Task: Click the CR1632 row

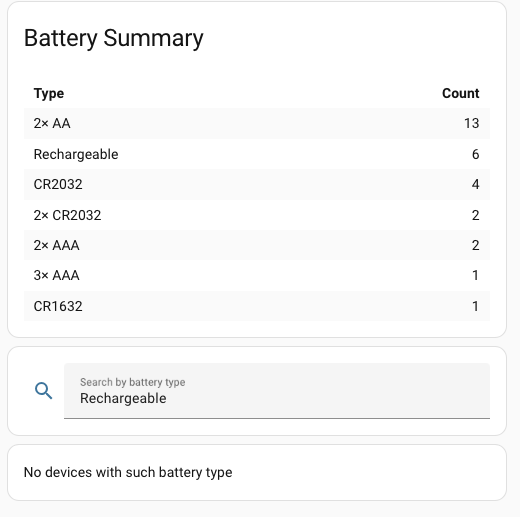Action: pyautogui.click(x=257, y=306)
